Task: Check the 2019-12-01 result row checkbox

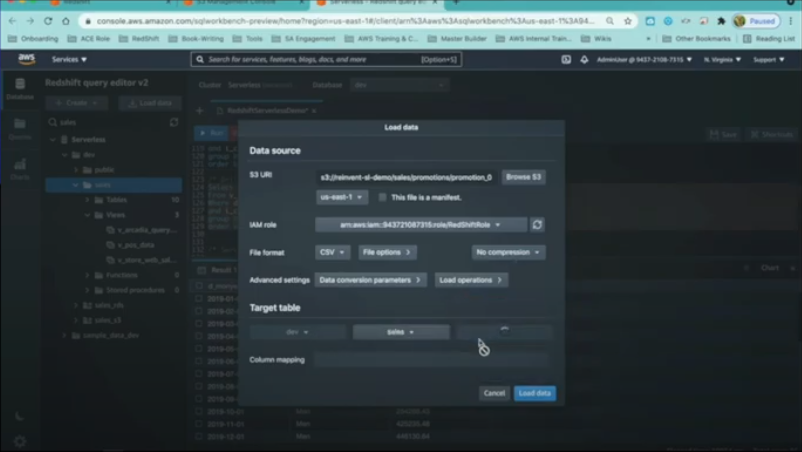Action: (x=199, y=436)
